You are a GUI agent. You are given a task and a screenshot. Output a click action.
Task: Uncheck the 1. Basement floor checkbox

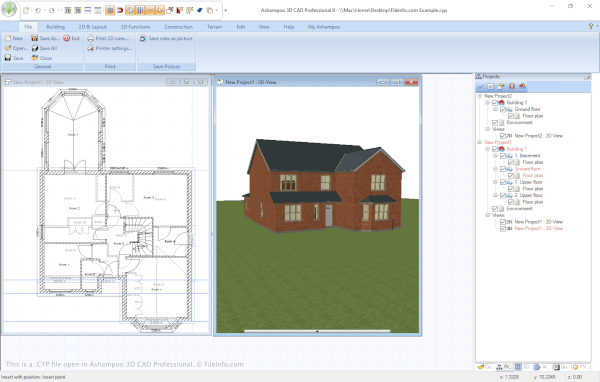tap(503, 156)
